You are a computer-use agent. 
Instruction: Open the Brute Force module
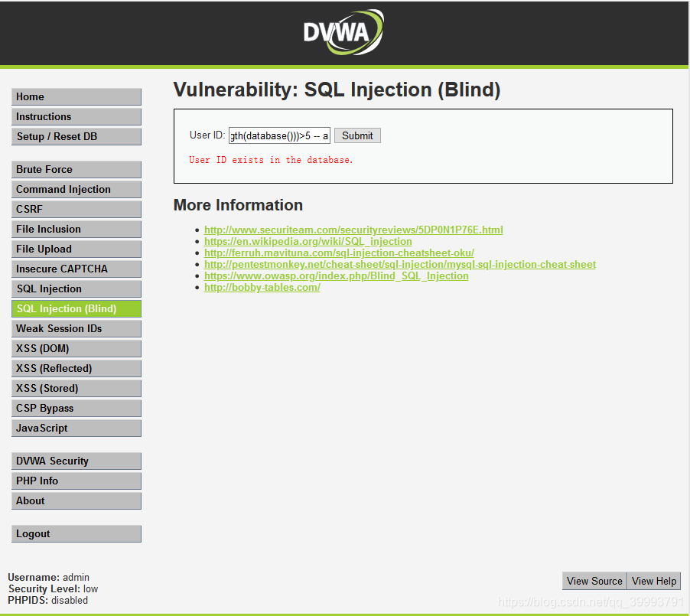coord(76,170)
